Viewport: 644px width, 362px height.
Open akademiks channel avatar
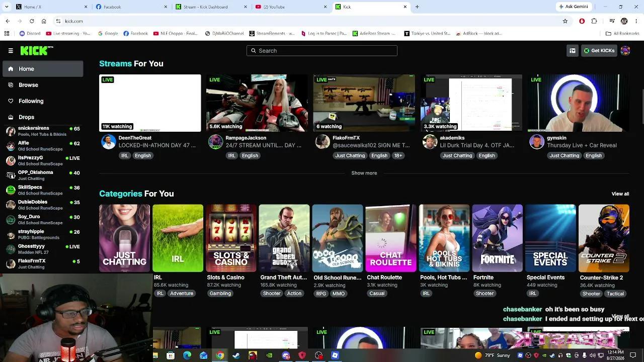430,142
